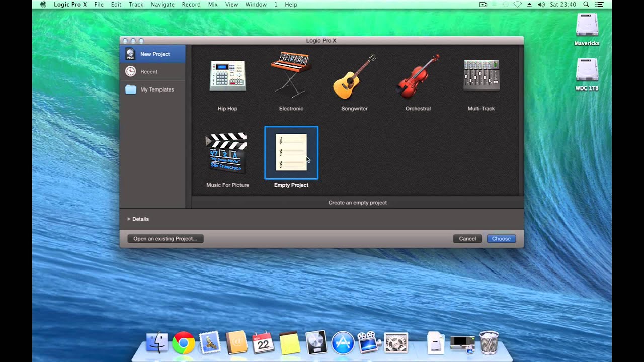Screen dimensions: 644x362
Task: Open the Apple menu
Action: pyautogui.click(x=43, y=4)
